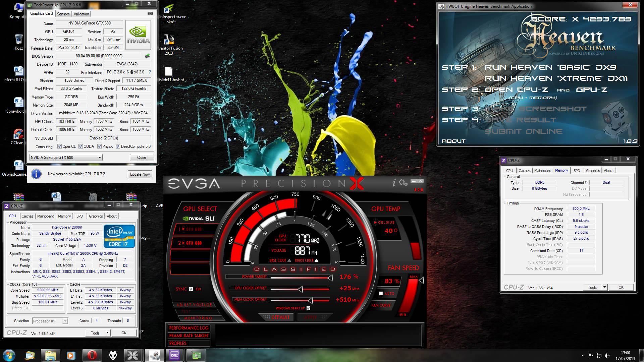Click the volume speaker tray icon
This screenshot has width=644, height=362.
(606, 356)
